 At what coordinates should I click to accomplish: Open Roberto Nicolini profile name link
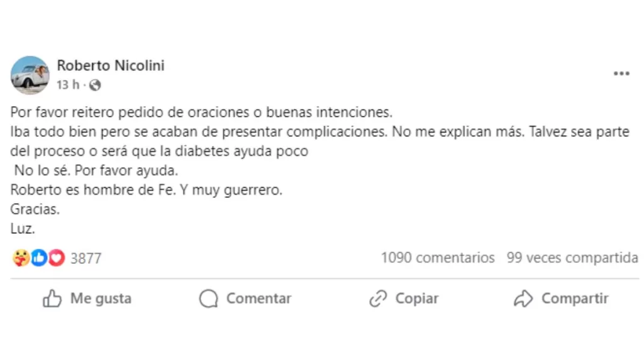pos(111,65)
